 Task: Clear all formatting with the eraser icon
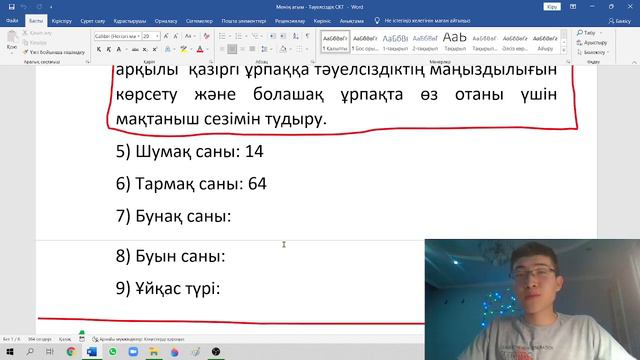[206, 36]
